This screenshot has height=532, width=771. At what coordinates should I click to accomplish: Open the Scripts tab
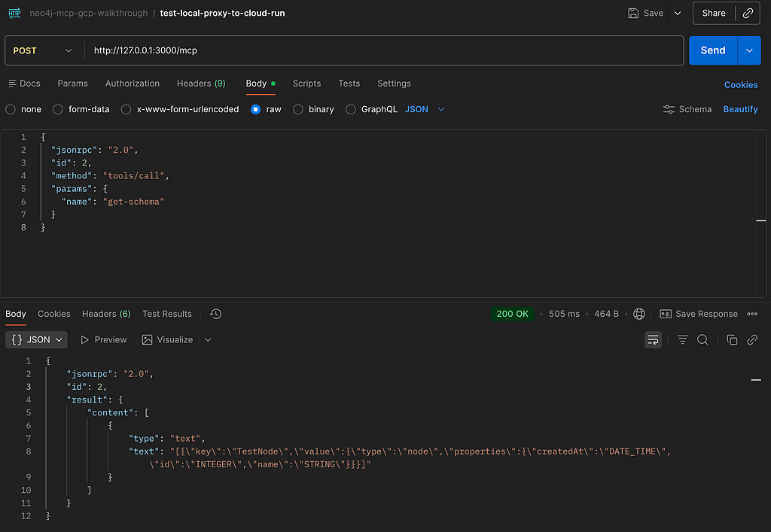point(307,84)
